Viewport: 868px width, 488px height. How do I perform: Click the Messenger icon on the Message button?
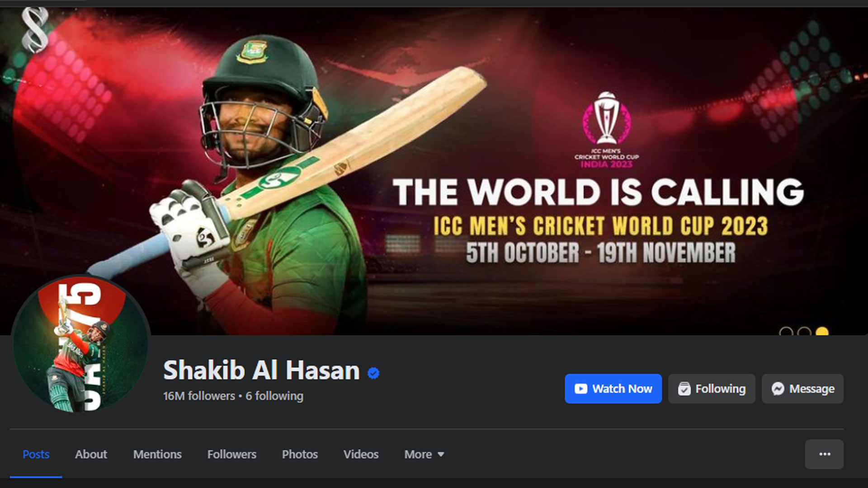[778, 389]
